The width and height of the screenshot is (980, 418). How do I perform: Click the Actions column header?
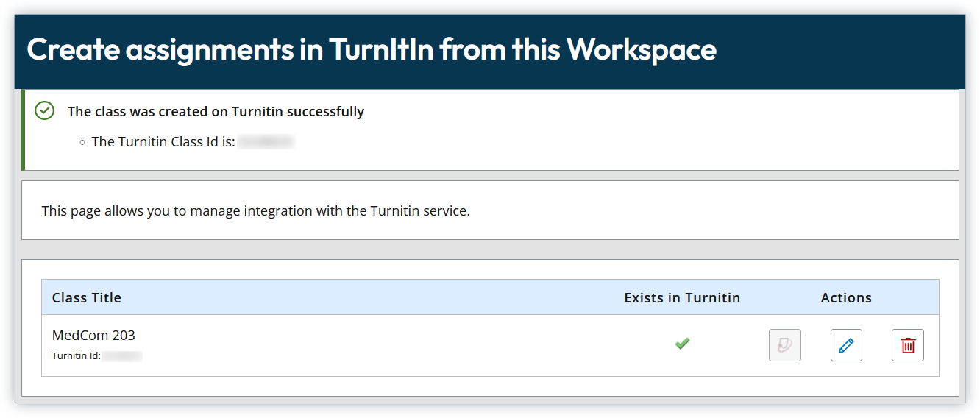pyautogui.click(x=846, y=298)
